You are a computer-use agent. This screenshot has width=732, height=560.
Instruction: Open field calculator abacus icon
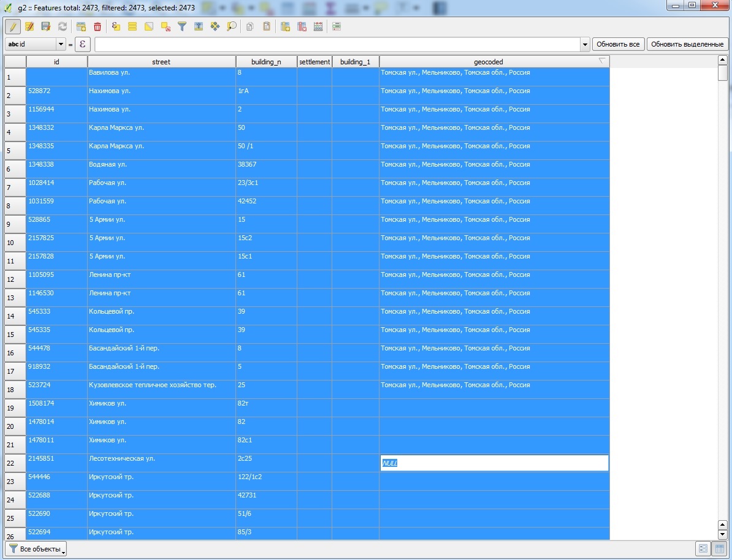coord(318,26)
